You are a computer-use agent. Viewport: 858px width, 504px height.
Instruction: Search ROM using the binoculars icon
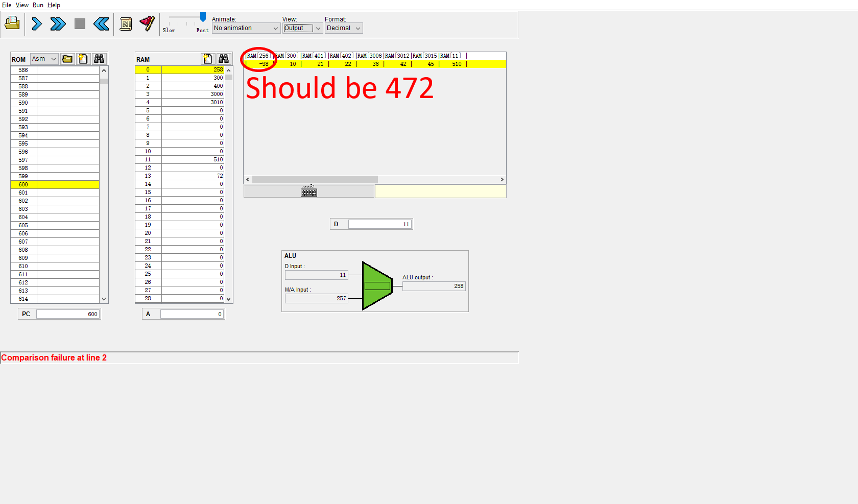click(99, 59)
